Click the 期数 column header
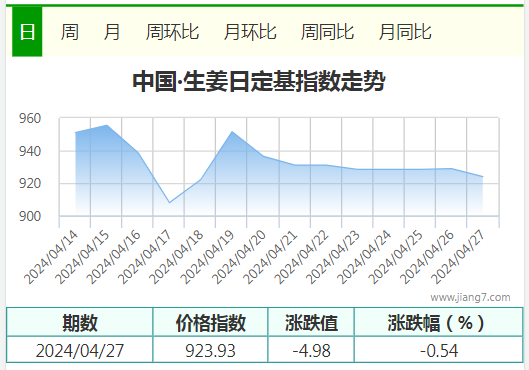Image resolution: width=529 pixels, height=370 pixels. pyautogui.click(x=80, y=322)
